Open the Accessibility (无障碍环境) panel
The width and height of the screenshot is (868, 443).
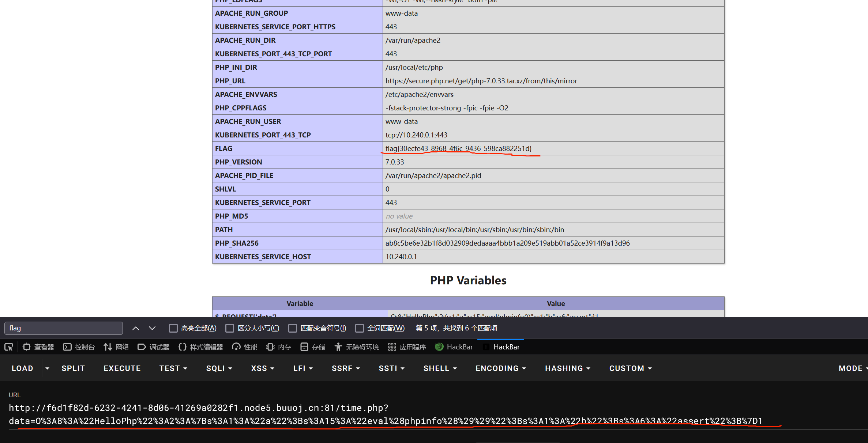357,347
